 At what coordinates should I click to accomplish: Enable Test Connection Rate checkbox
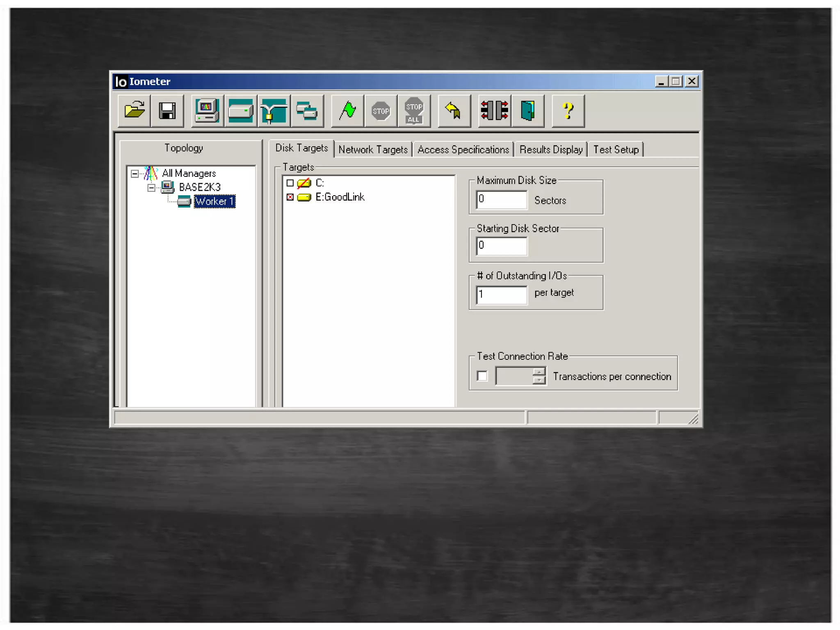coord(482,376)
